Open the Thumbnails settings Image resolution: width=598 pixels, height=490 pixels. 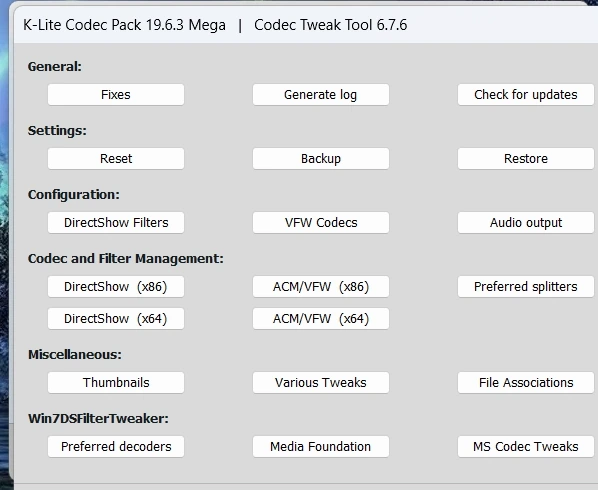coord(116,383)
